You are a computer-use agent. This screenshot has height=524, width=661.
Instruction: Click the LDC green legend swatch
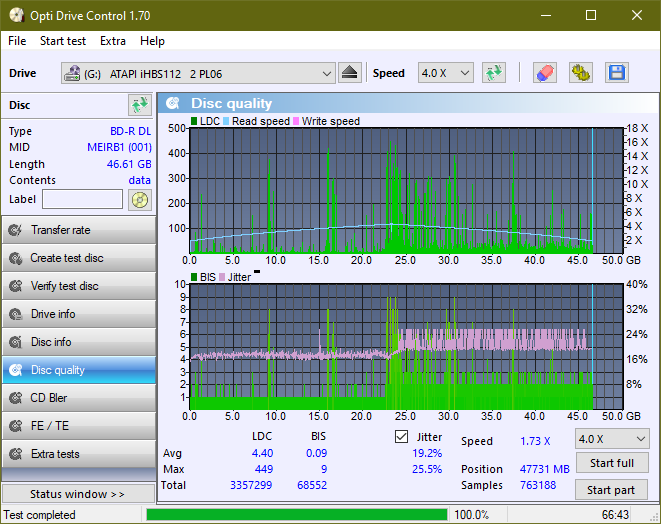194,121
